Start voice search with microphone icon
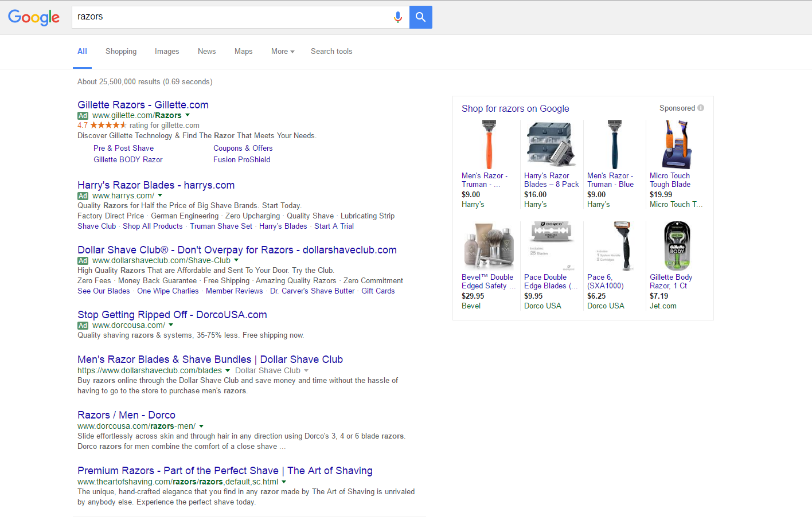The image size is (812, 520). [397, 17]
